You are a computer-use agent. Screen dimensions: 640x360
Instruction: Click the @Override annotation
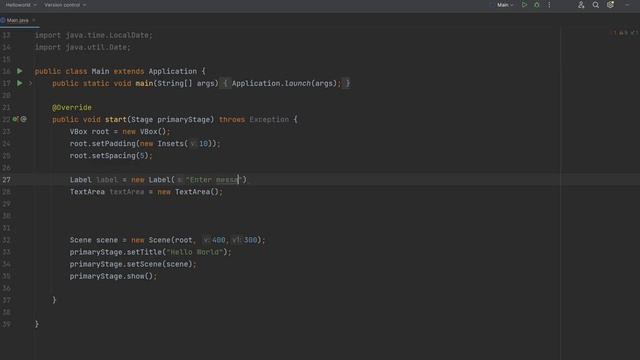coord(72,107)
